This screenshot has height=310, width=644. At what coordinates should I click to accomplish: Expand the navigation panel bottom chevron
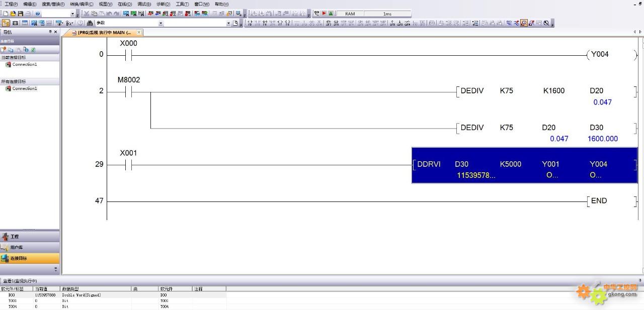coord(55,270)
